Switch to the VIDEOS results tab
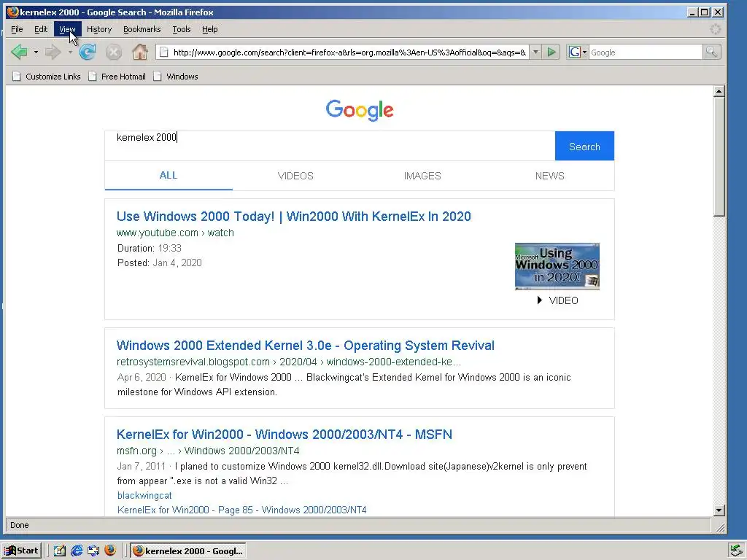This screenshot has height=560, width=747. 295,176
